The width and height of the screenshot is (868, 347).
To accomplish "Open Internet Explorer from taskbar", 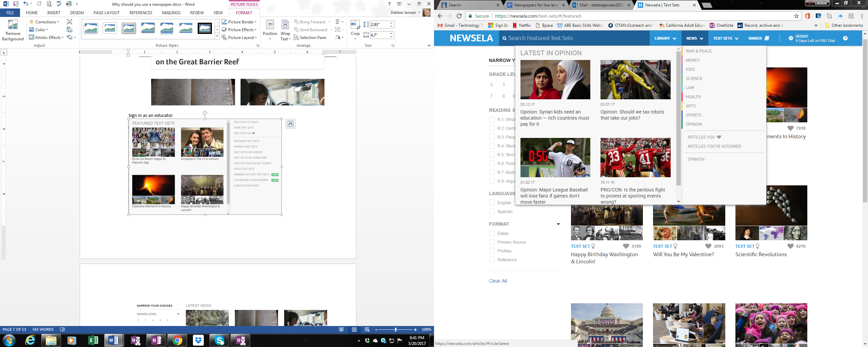I will (x=30, y=340).
